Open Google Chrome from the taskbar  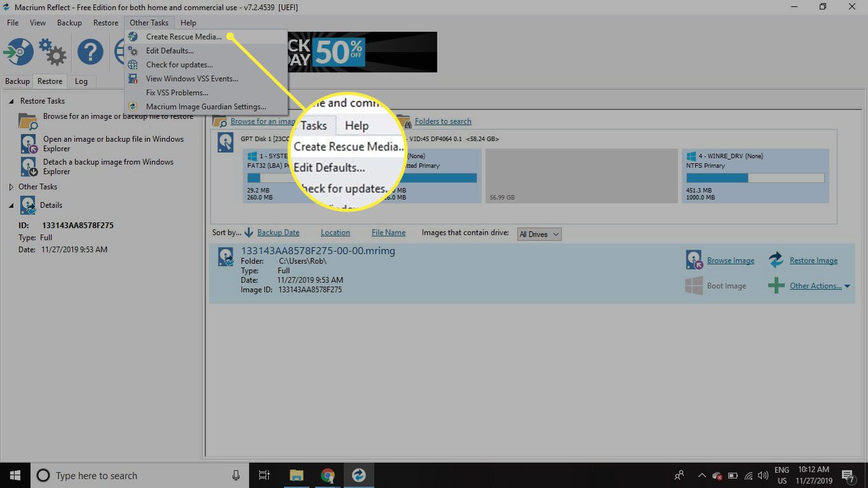point(328,475)
